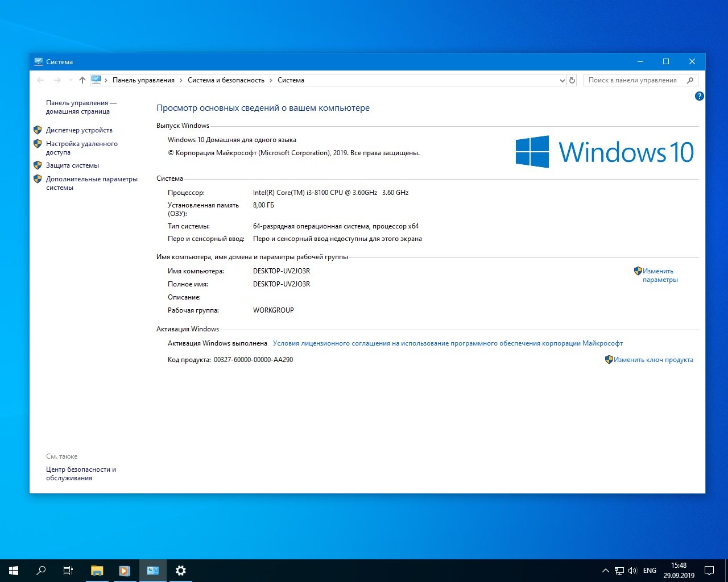The height and width of the screenshot is (582, 728).
Task: Click shield icon beside 'Защита системы'
Action: 38,165
